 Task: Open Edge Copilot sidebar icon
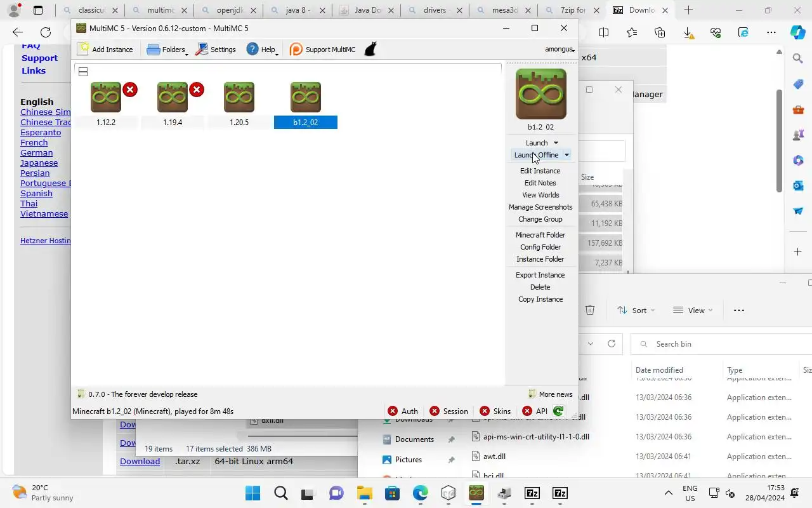click(x=798, y=32)
